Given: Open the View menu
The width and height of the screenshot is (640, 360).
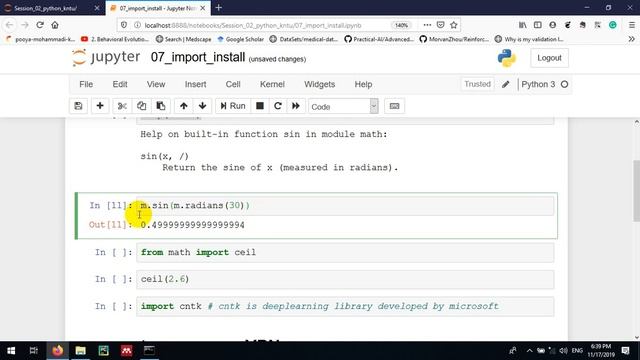Looking at the screenshot, I should [x=156, y=84].
